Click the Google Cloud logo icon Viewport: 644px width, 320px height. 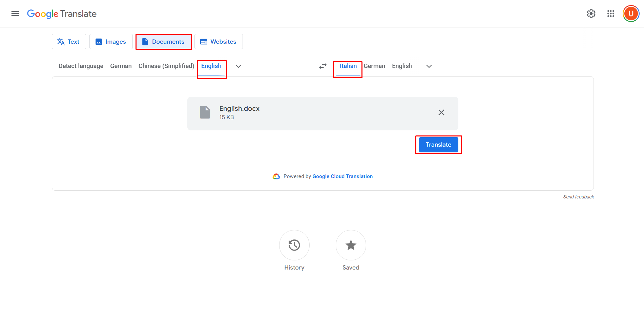(x=276, y=176)
